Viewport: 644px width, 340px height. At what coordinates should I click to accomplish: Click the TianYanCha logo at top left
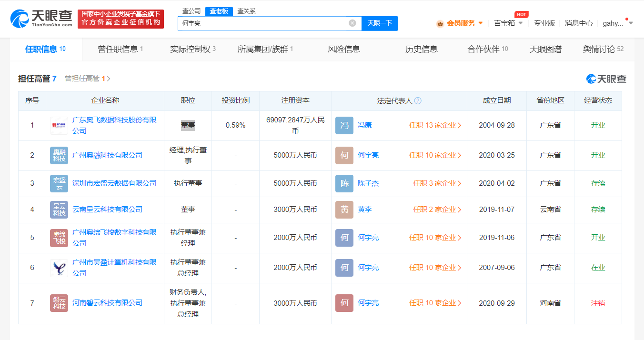(41, 18)
